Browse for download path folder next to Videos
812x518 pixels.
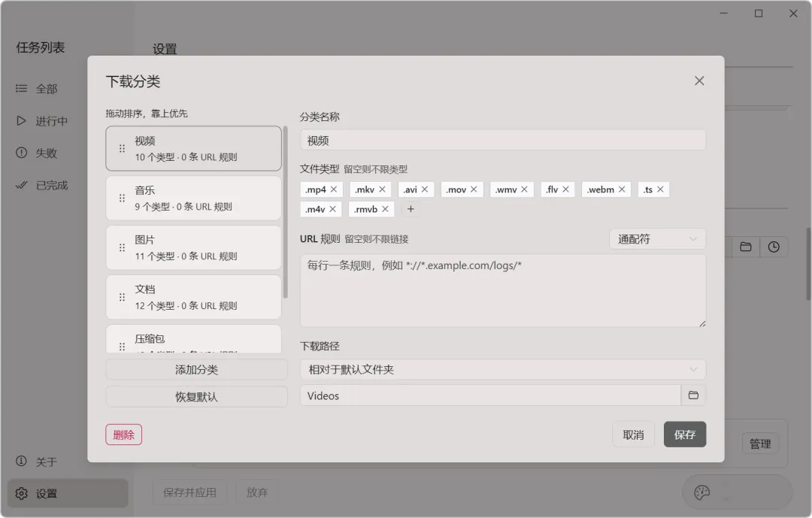pyautogui.click(x=693, y=395)
